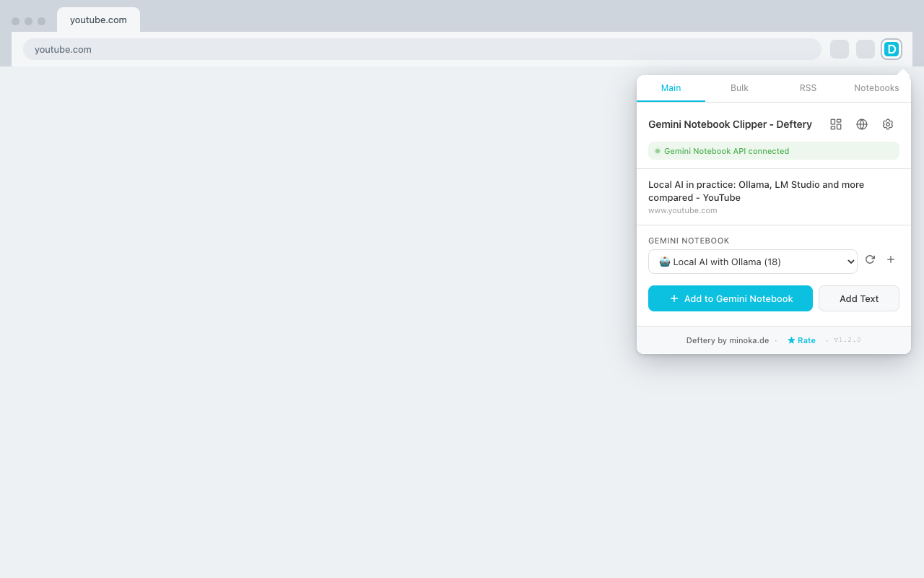This screenshot has height=578, width=924.
Task: Click the globe language icon
Action: tap(862, 124)
